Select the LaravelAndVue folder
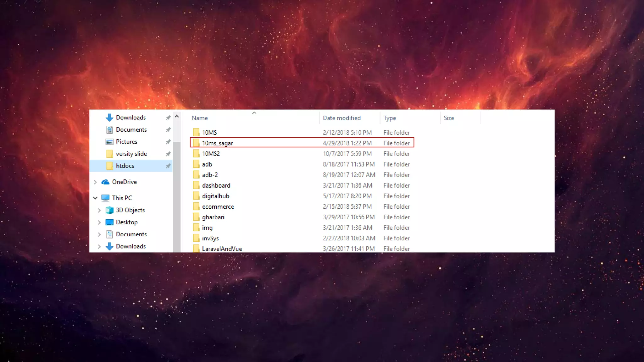The height and width of the screenshot is (362, 644). (x=222, y=249)
